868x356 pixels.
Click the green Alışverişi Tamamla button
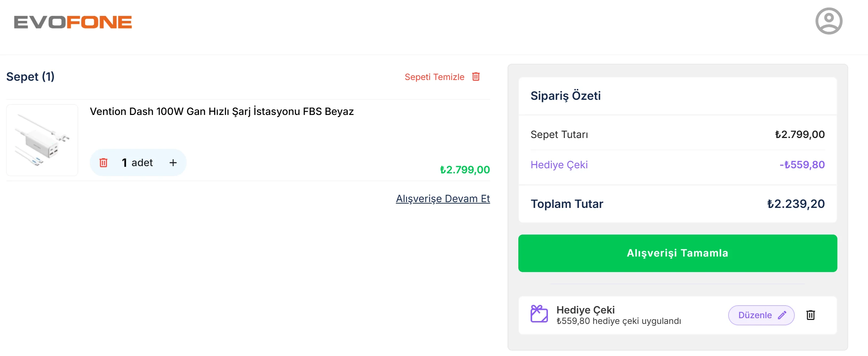coord(677,253)
